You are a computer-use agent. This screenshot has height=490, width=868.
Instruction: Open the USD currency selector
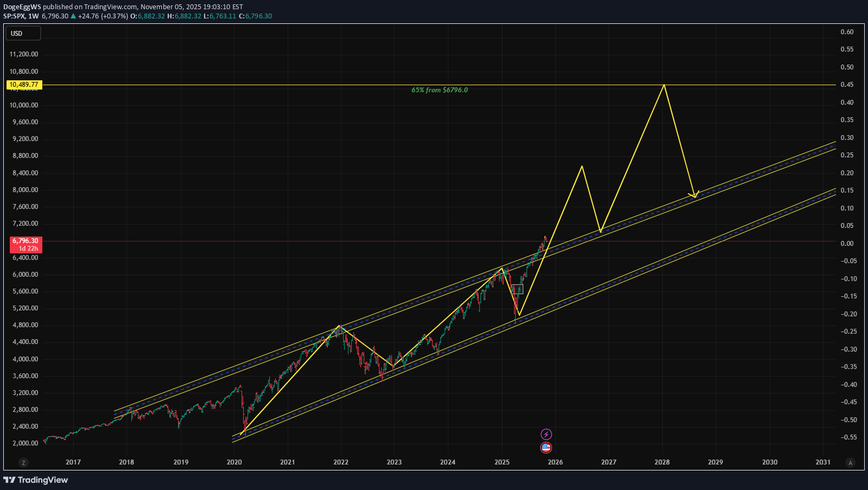tap(23, 34)
